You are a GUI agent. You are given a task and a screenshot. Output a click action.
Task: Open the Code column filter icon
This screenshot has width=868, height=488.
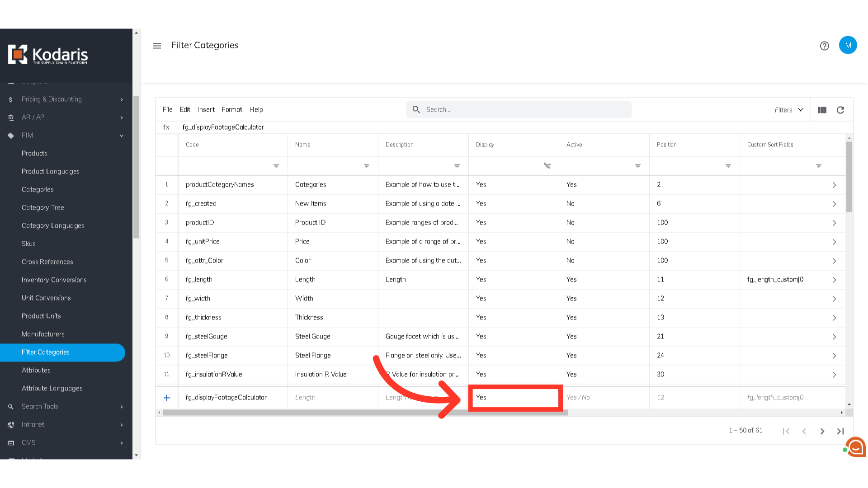[x=276, y=166]
